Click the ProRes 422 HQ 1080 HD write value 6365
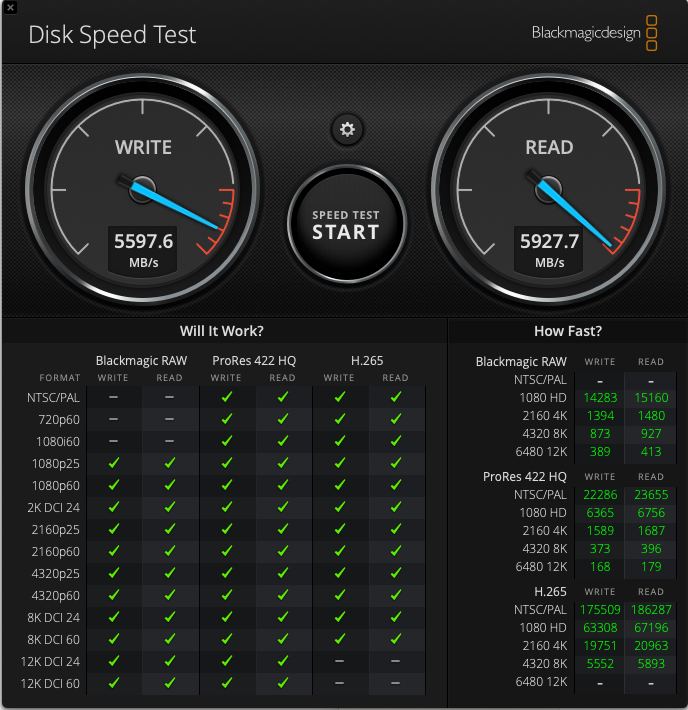The width and height of the screenshot is (688, 710). pyautogui.click(x=600, y=512)
